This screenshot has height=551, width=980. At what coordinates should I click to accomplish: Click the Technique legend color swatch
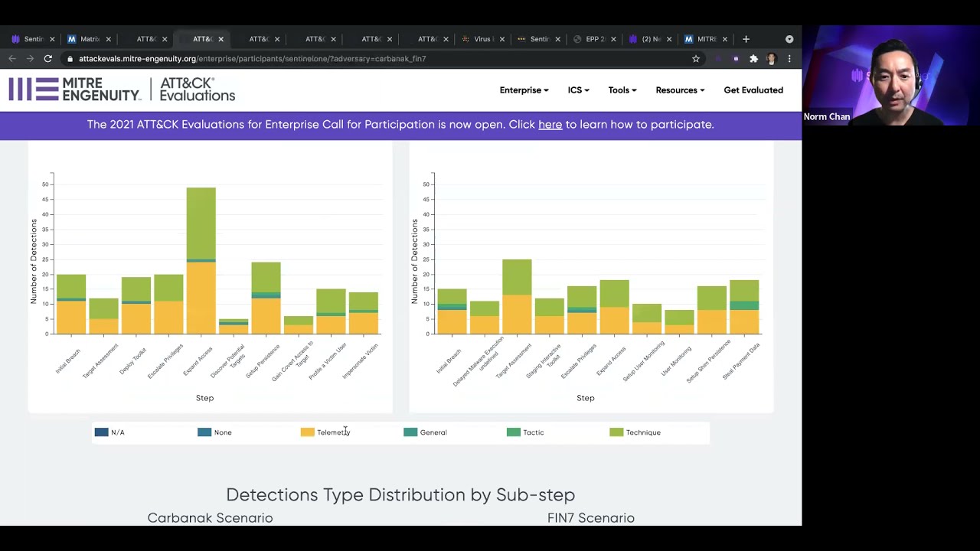(616, 432)
